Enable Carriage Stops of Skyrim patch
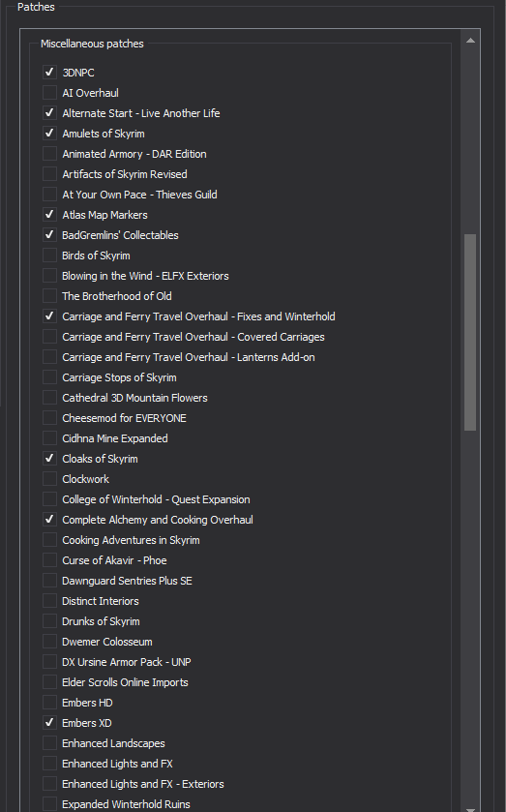The width and height of the screenshot is (506, 812). click(x=49, y=377)
